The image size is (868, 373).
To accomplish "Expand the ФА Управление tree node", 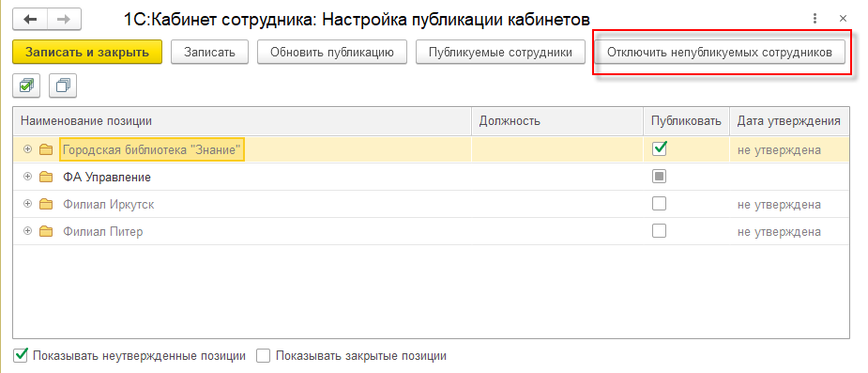I will [x=27, y=177].
